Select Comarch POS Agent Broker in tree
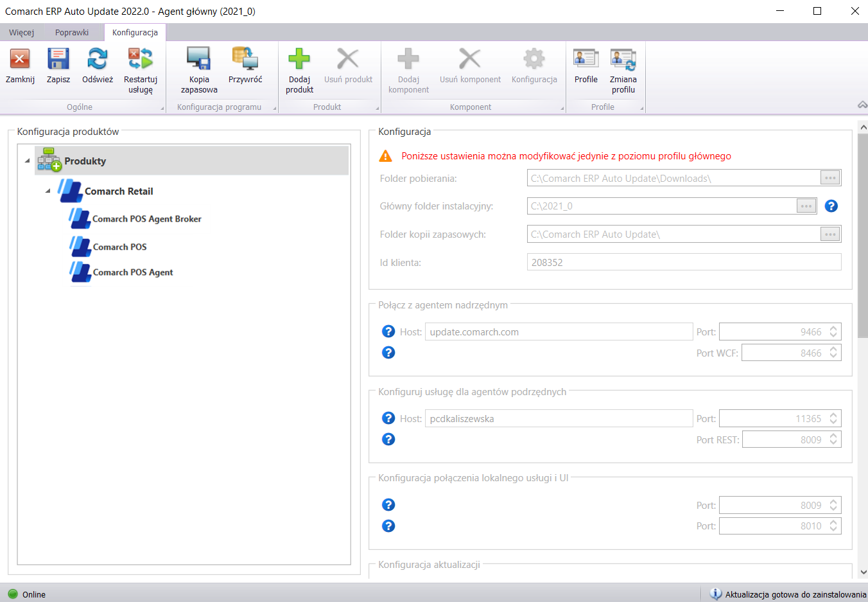 [x=147, y=219]
